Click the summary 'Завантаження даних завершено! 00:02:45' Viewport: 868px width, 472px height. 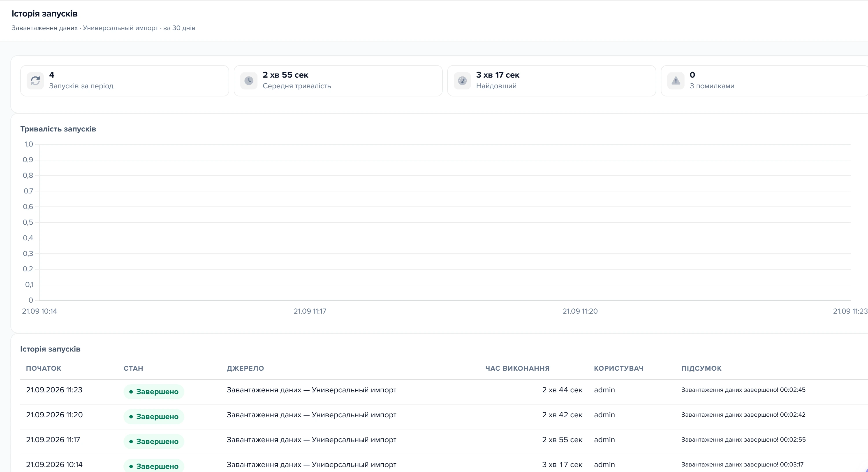pos(743,390)
